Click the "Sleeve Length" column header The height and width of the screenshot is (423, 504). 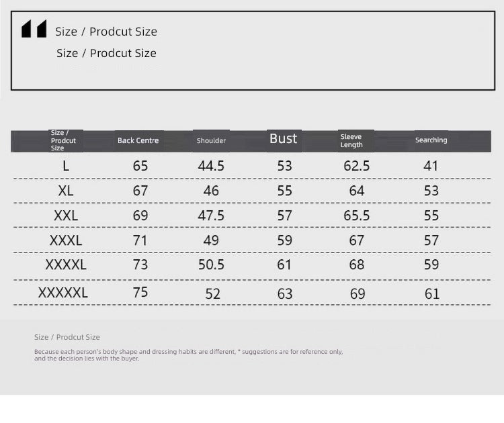351,140
